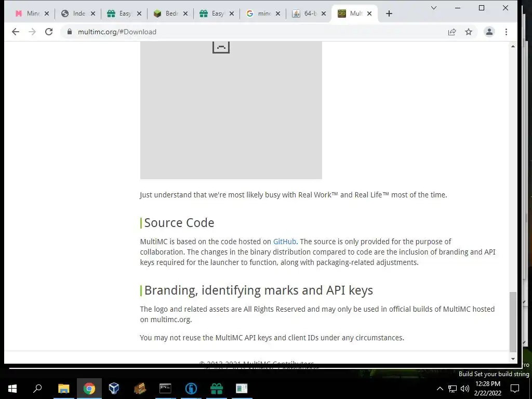Open the blue circular taskbar app
The image size is (532, 399).
point(191,389)
